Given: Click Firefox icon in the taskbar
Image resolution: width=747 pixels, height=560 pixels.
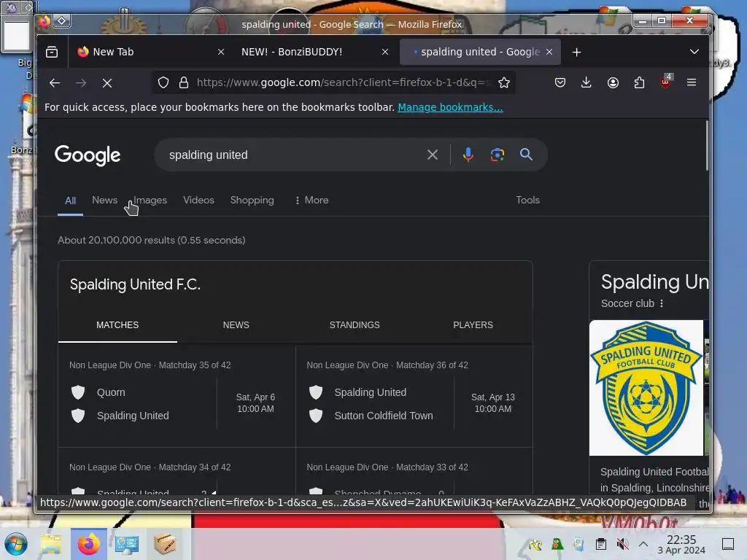Looking at the screenshot, I should [88, 544].
